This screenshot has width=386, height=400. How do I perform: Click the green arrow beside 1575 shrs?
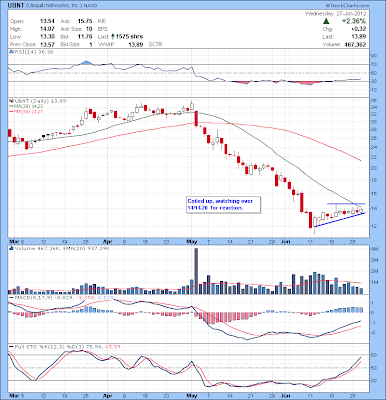click(113, 36)
